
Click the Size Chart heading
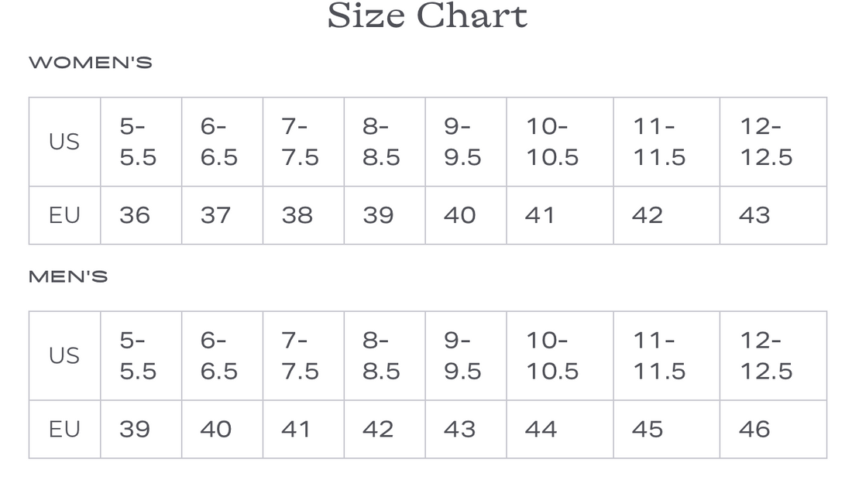point(427,16)
